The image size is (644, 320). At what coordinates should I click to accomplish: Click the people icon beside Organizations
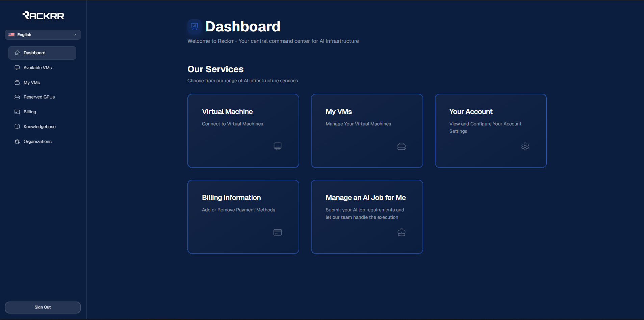(x=17, y=141)
